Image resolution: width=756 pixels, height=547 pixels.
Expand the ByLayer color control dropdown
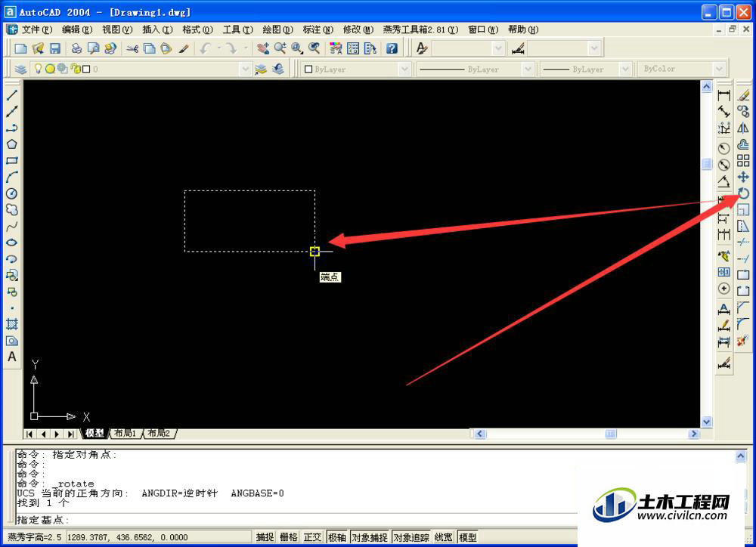404,69
